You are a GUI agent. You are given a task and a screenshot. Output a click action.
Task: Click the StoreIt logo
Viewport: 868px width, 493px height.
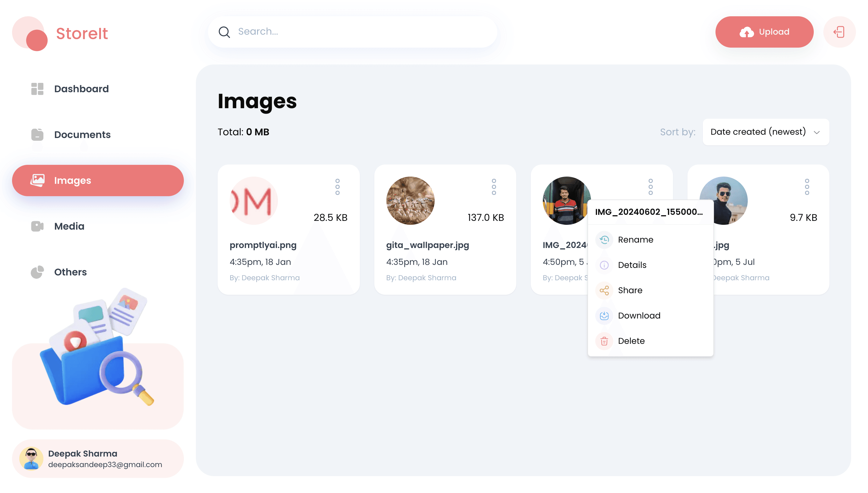point(60,33)
